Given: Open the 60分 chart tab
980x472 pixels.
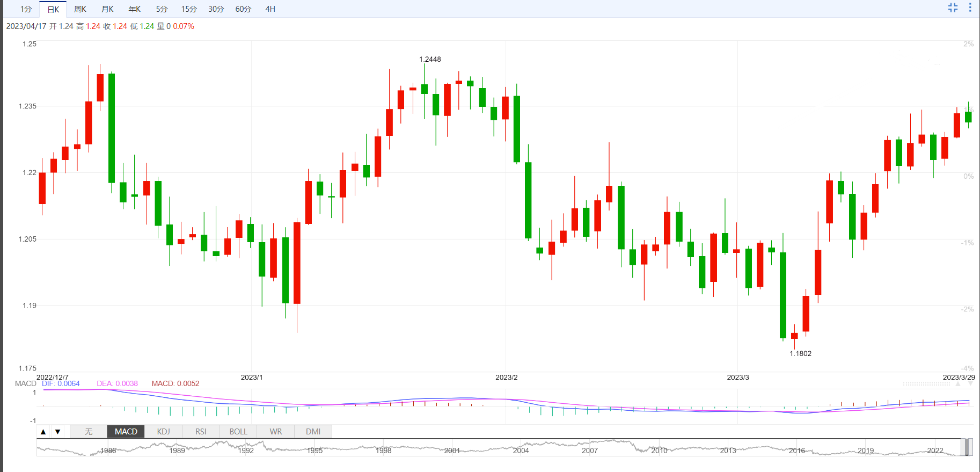Looking at the screenshot, I should [243, 9].
